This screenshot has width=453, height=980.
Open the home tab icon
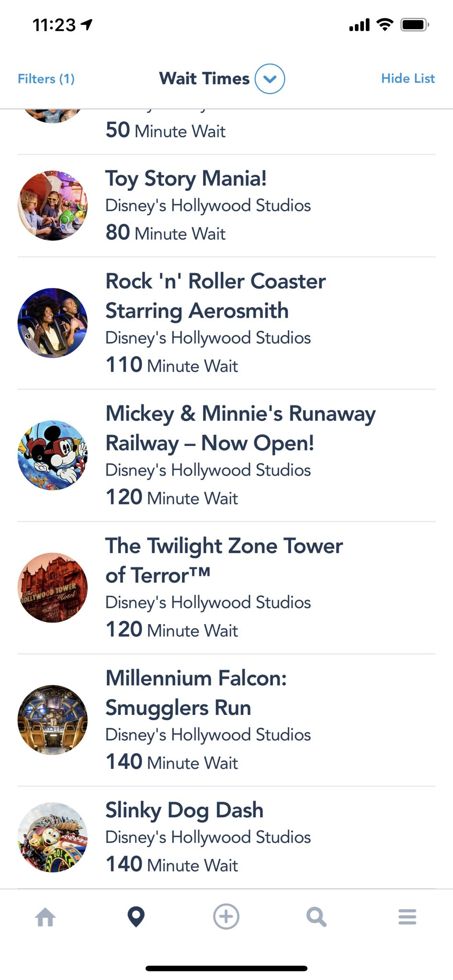(x=45, y=917)
